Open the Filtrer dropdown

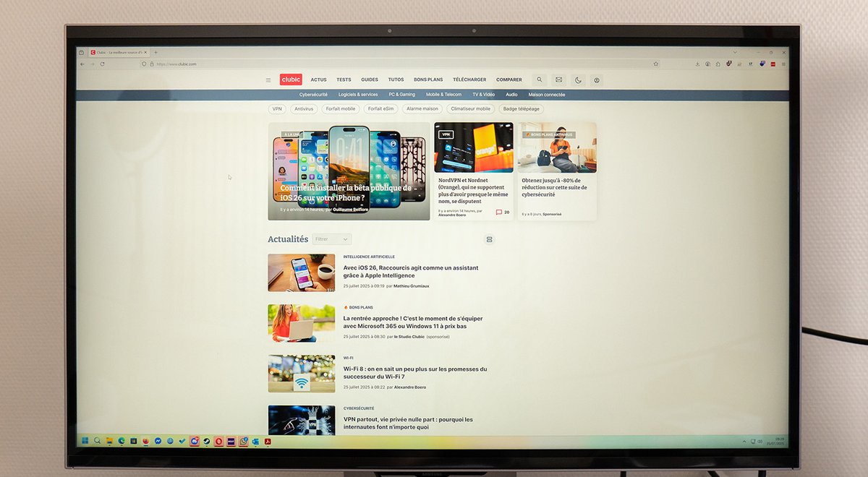point(332,239)
